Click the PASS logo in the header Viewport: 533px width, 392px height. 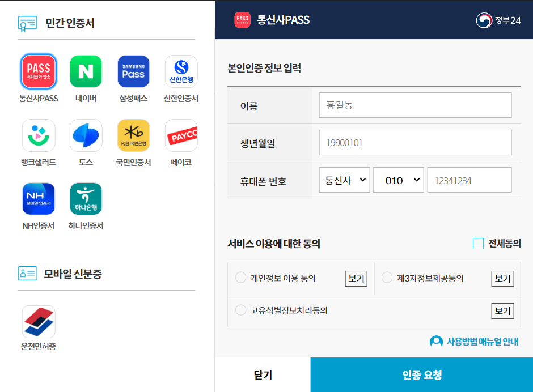[242, 20]
